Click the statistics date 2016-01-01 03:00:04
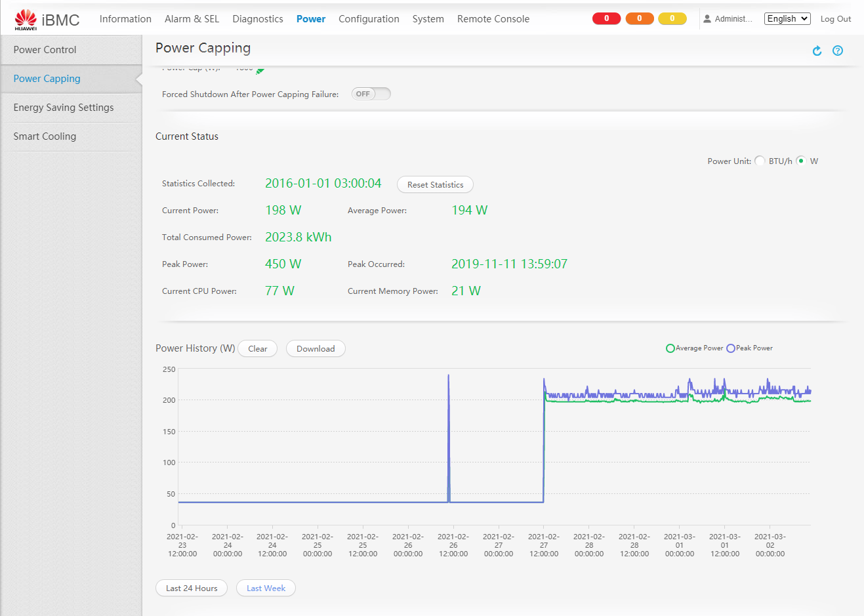 click(x=323, y=184)
